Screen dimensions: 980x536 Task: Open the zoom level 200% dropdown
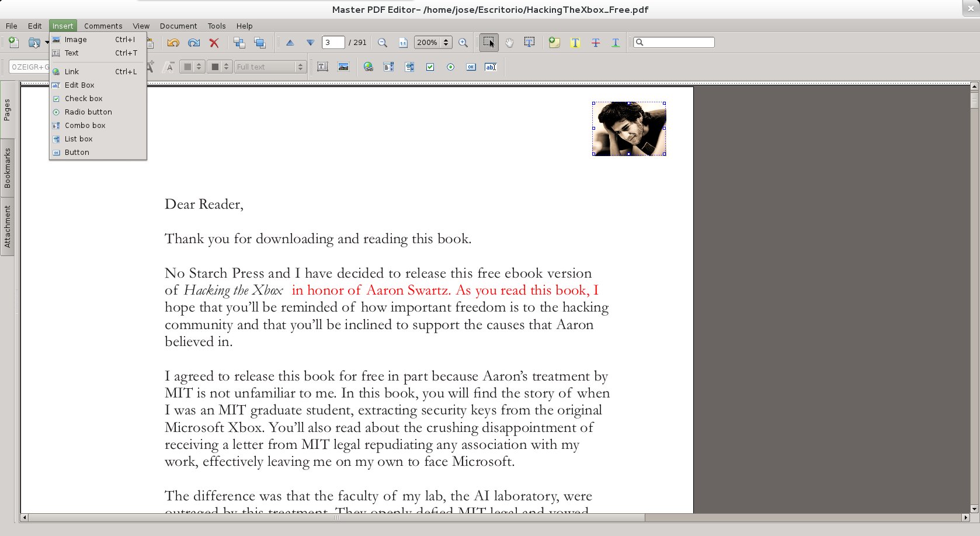433,43
